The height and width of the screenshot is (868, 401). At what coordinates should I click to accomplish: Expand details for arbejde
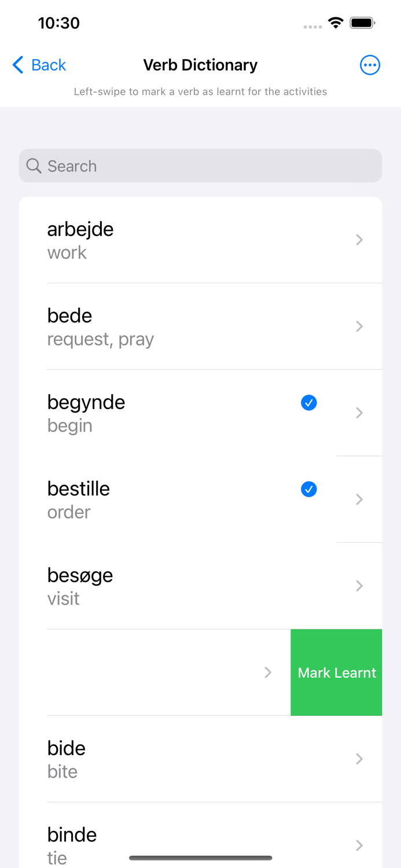(200, 240)
